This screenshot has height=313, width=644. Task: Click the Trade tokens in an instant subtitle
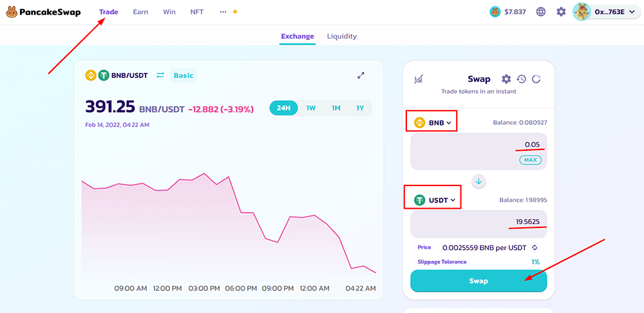click(478, 91)
